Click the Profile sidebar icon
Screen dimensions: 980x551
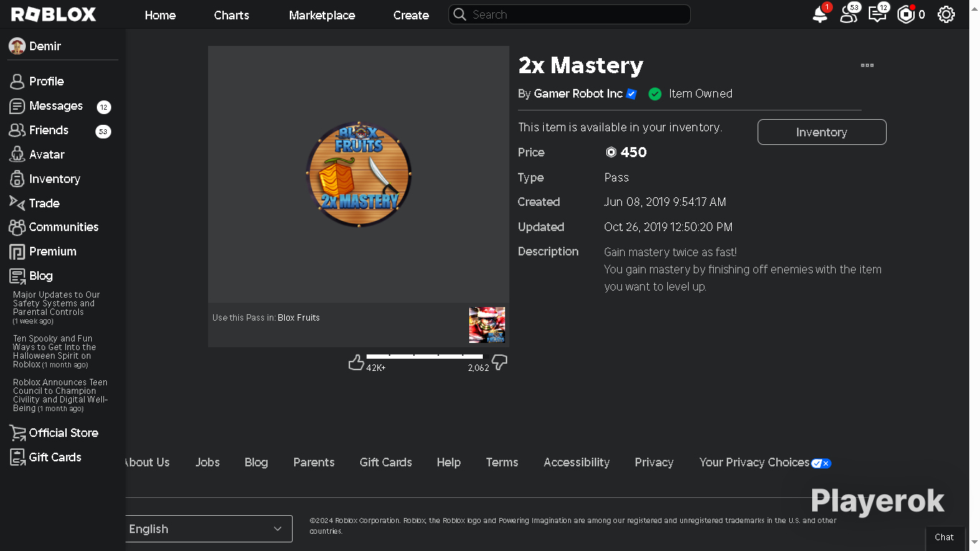click(17, 82)
